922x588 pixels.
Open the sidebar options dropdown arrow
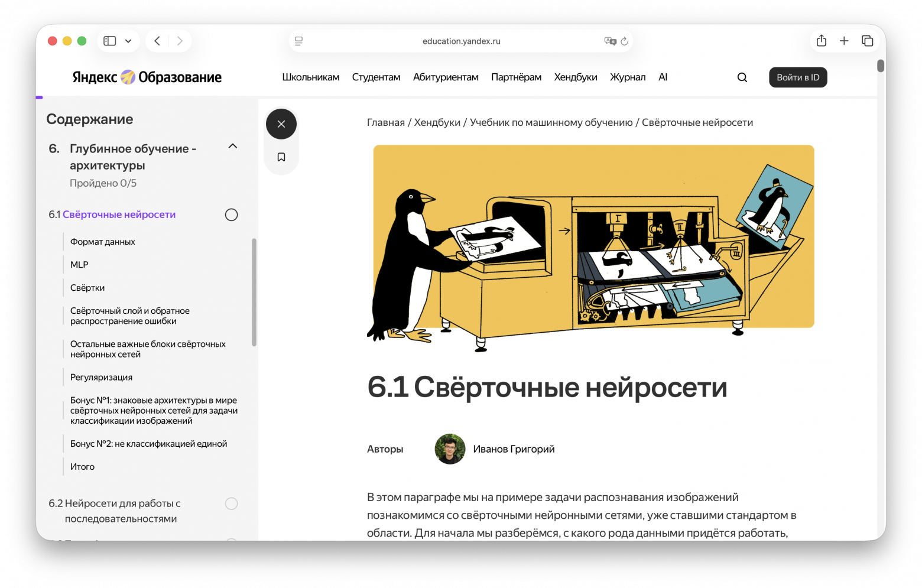128,41
